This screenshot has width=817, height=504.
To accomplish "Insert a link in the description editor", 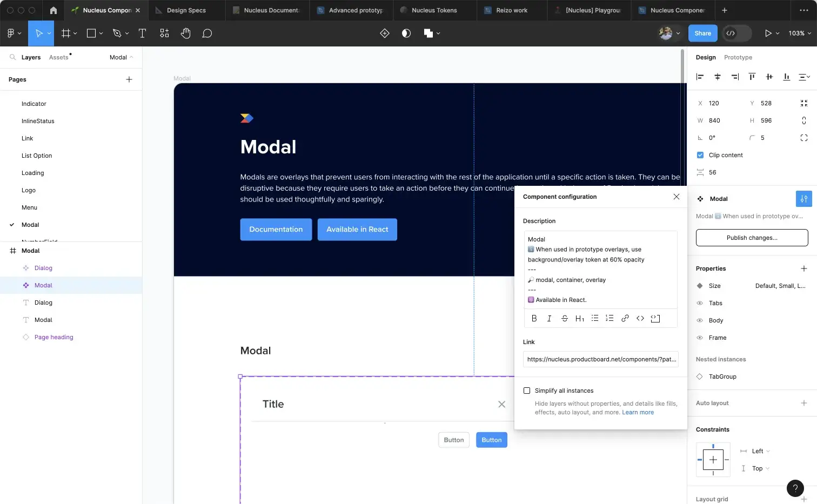I will click(x=625, y=318).
